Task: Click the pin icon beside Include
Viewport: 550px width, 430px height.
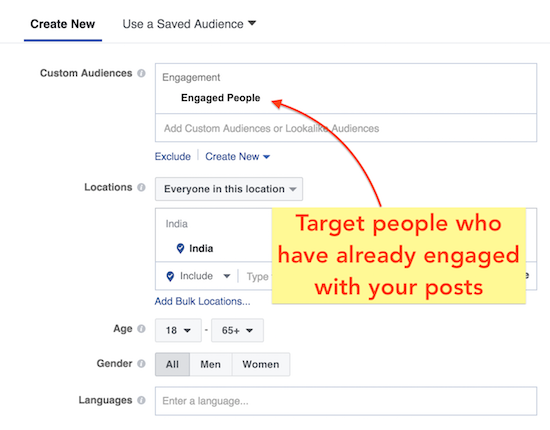Action: click(x=170, y=276)
